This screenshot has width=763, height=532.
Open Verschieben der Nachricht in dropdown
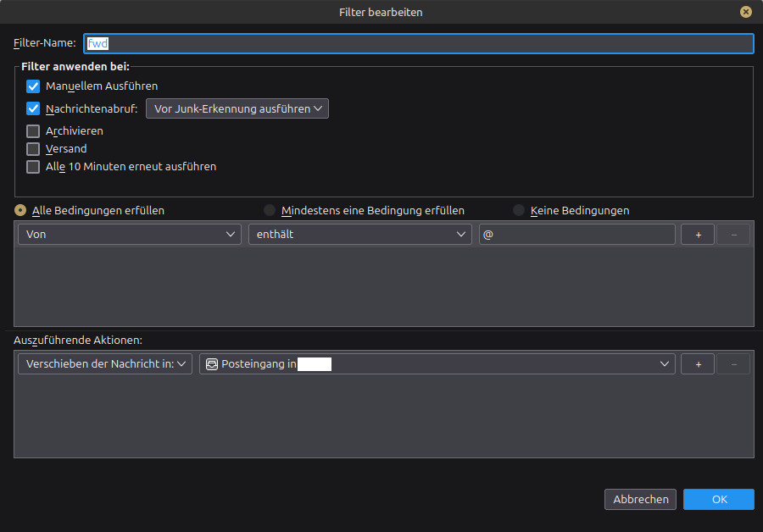point(105,363)
